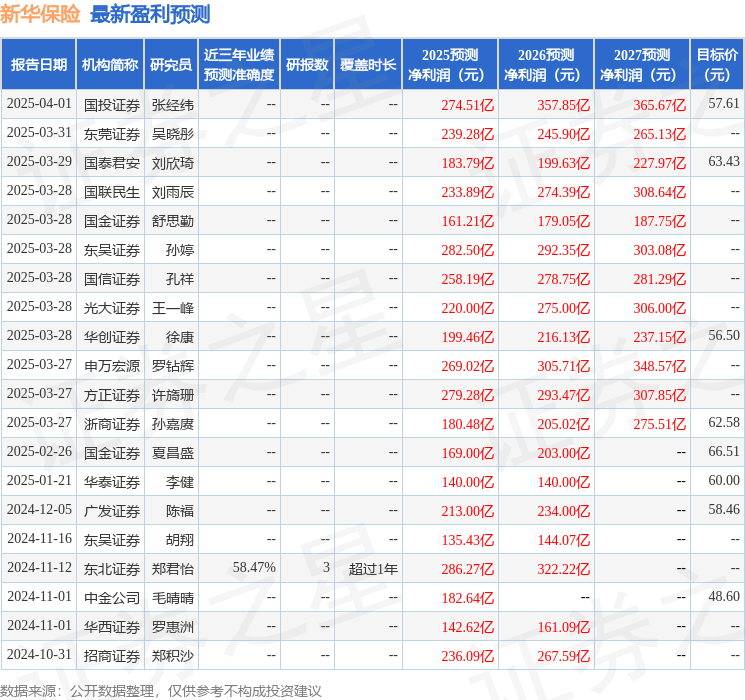Select the 浙商证券 institution cell

tap(112, 424)
